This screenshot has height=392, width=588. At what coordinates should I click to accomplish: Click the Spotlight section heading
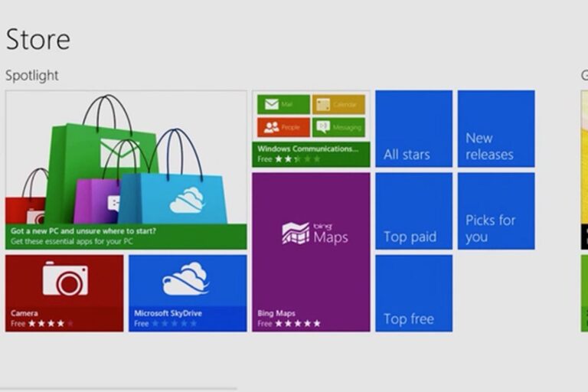point(32,75)
